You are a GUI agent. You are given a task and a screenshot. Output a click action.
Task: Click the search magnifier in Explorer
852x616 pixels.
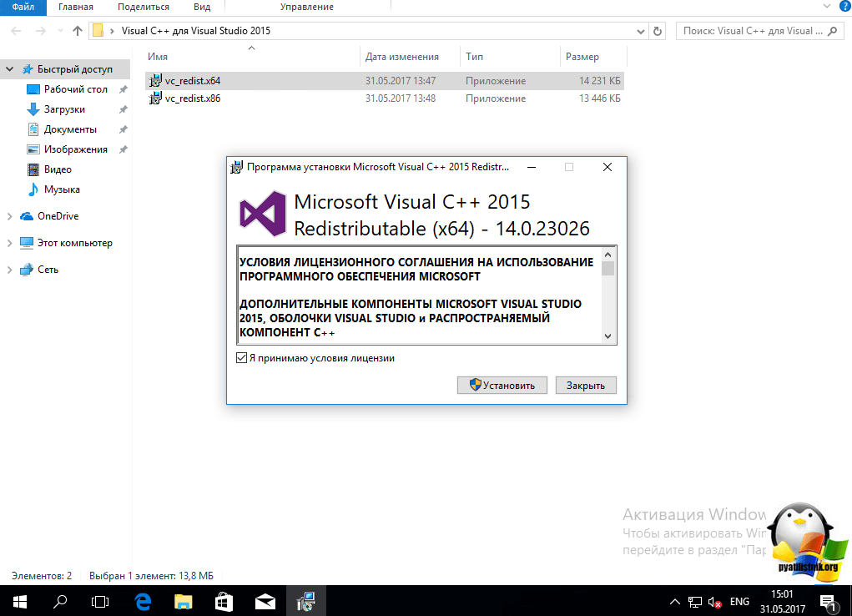833,31
